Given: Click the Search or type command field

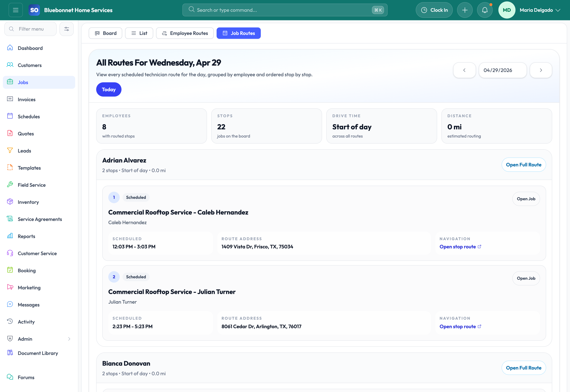Looking at the screenshot, I should [285, 10].
